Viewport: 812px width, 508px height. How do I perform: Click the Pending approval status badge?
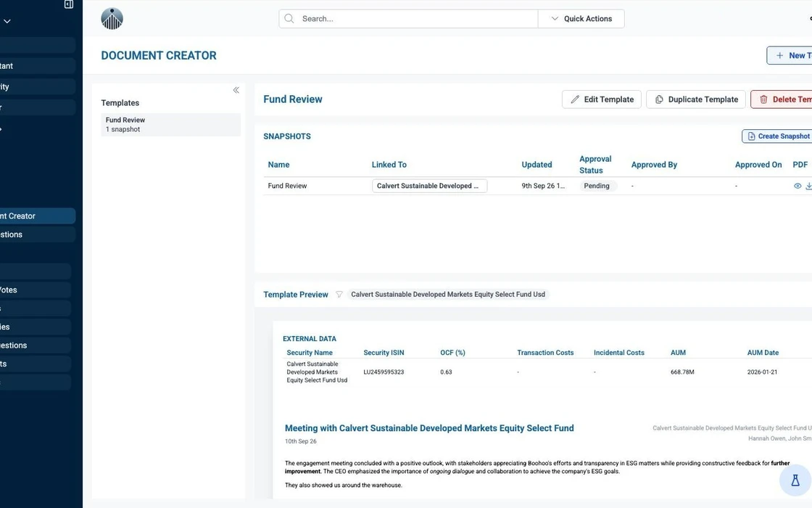[x=597, y=186]
